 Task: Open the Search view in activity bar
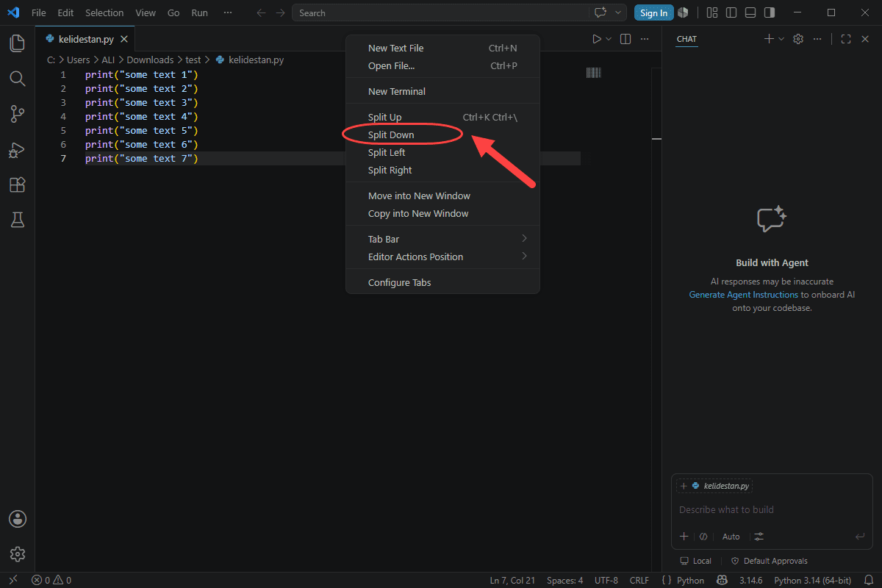pyautogui.click(x=17, y=78)
